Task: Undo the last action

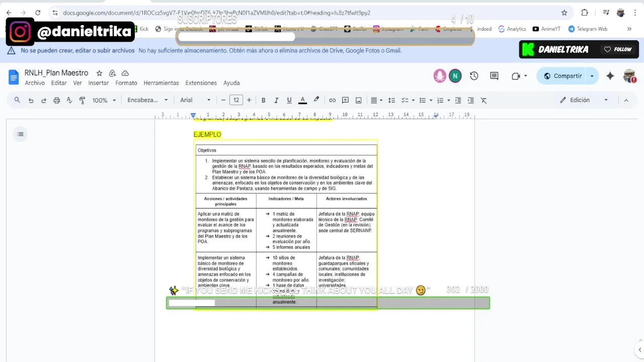Action: (x=31, y=100)
